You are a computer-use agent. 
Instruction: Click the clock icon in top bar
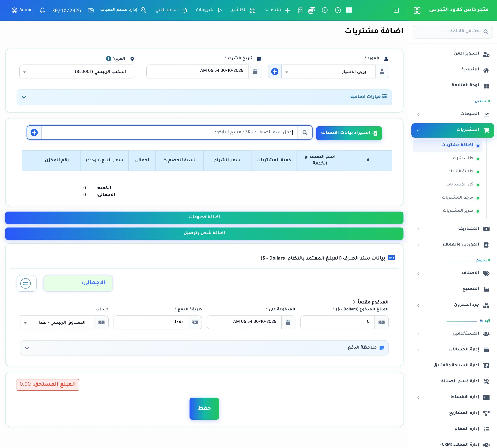[x=338, y=10]
